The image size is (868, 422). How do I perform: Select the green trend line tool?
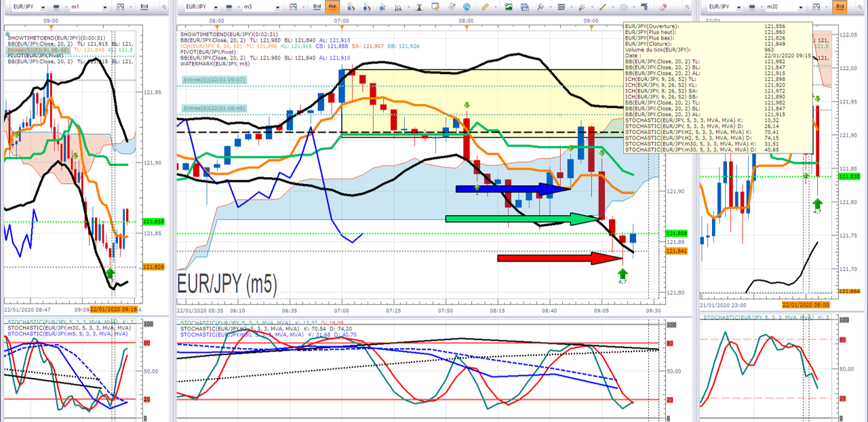click(603, 7)
